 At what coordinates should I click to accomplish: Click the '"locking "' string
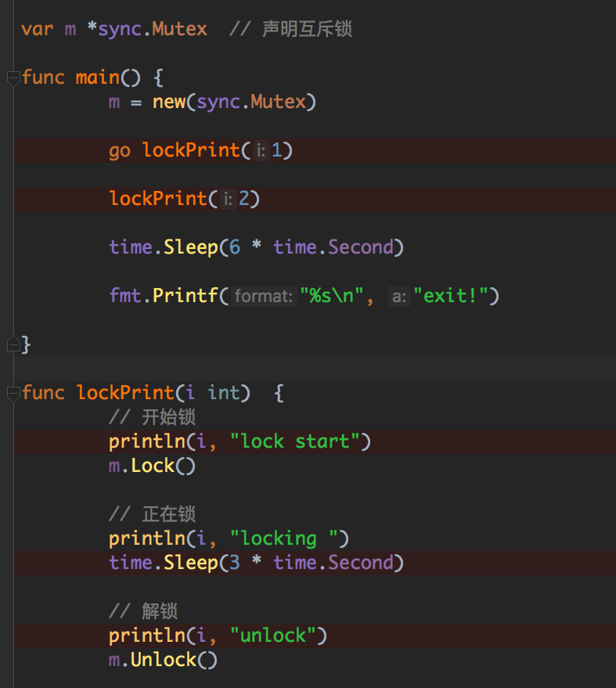[284, 539]
